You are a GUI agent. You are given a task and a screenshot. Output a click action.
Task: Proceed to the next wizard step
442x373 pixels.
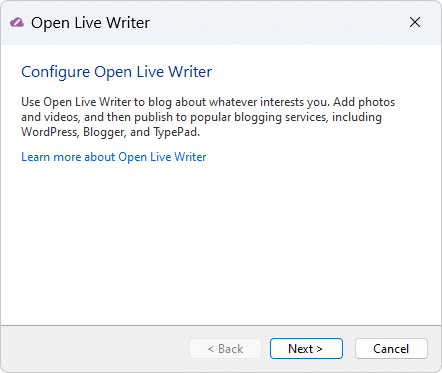[x=306, y=349]
